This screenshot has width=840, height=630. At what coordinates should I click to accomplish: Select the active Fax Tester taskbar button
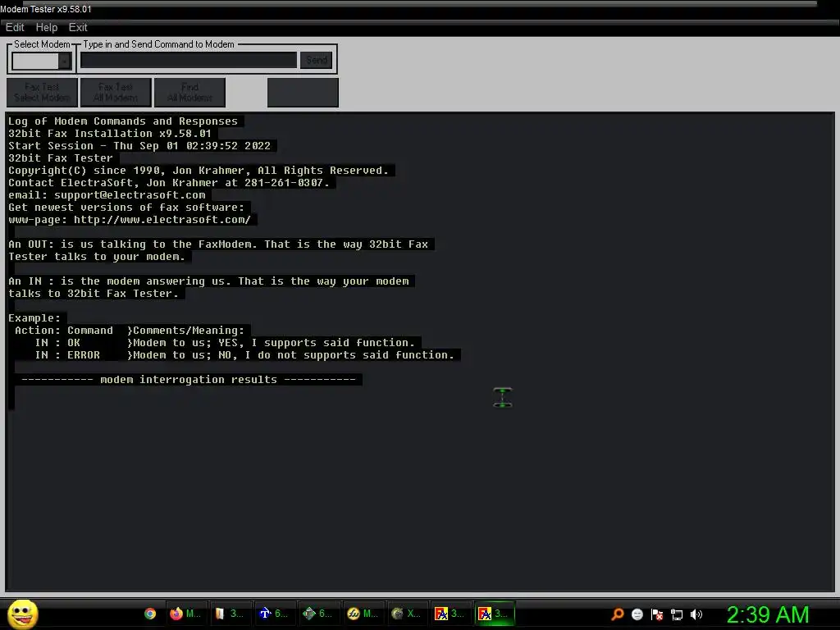[495, 614]
